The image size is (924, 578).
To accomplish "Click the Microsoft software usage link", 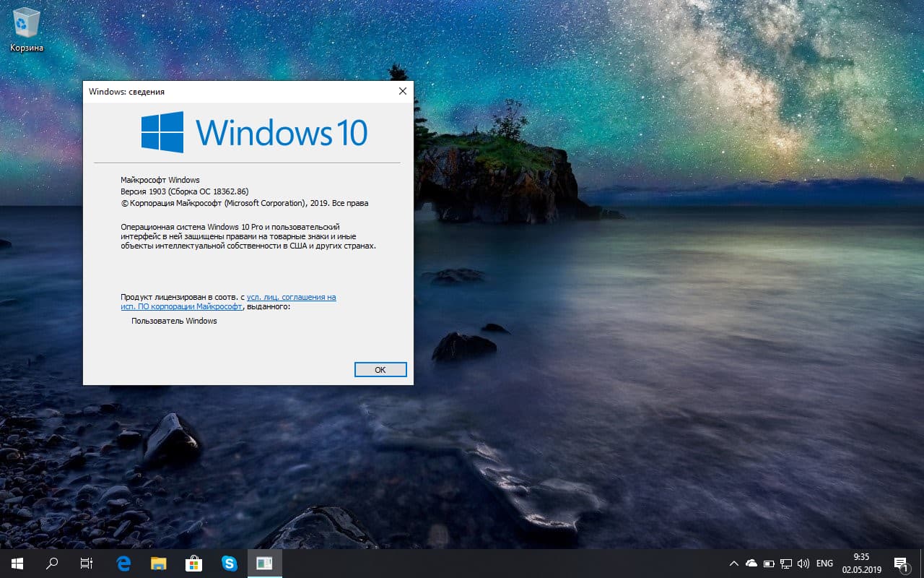I will pos(181,306).
